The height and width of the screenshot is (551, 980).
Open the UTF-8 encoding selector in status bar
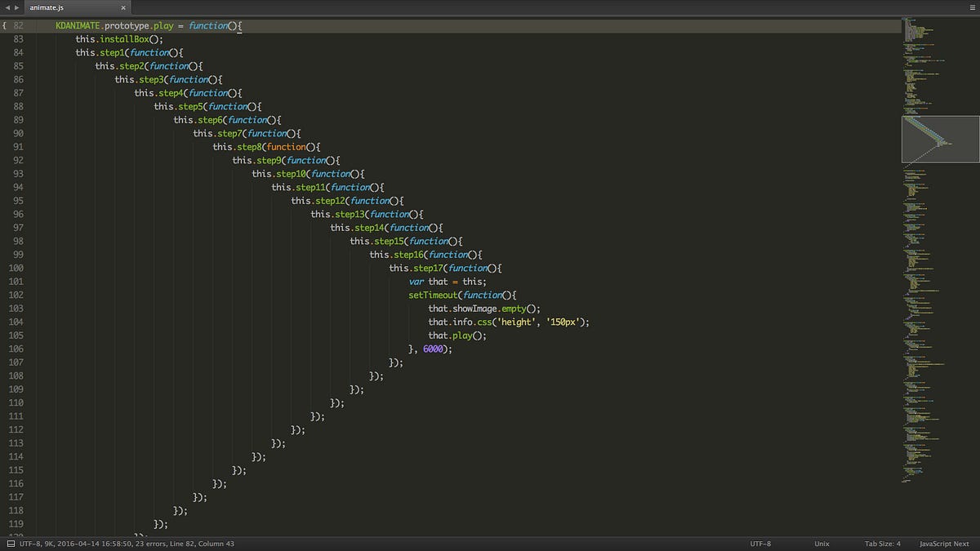tap(761, 543)
